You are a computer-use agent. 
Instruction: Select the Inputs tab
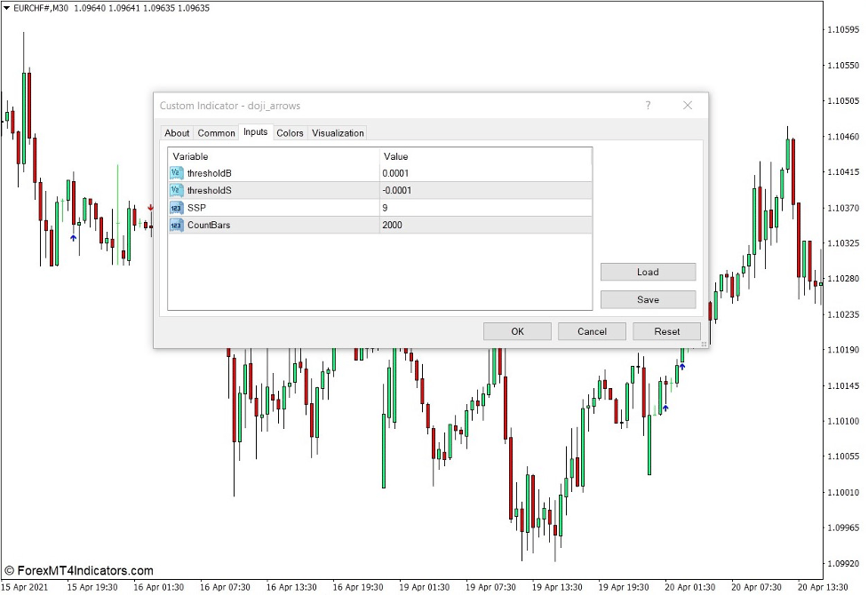point(255,132)
